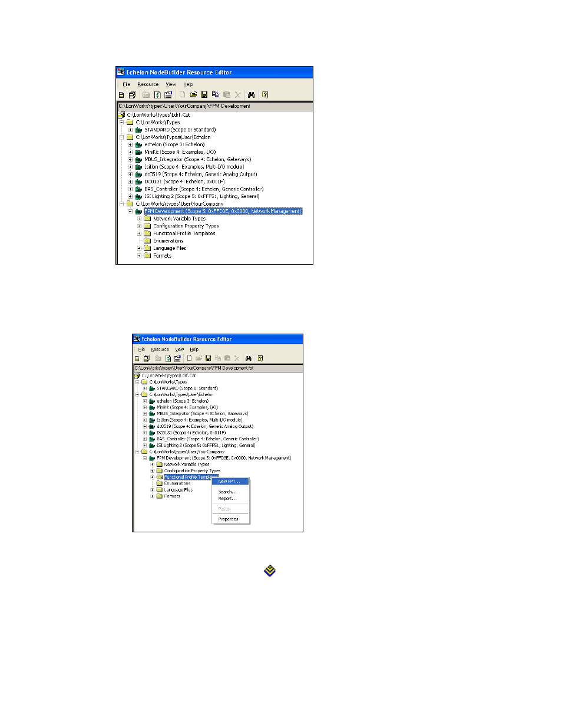Select highlighted FPM Development row in top window
The width and height of the screenshot is (562, 728).
coord(223,211)
